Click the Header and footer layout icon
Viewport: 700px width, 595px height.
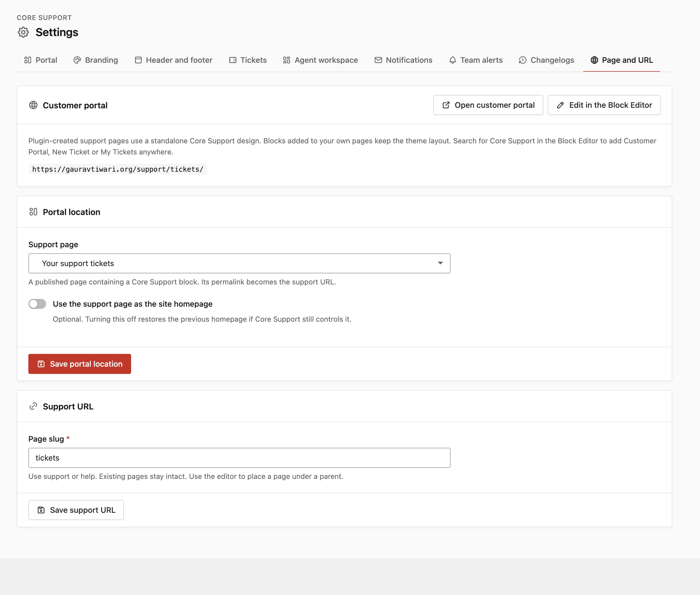click(138, 60)
